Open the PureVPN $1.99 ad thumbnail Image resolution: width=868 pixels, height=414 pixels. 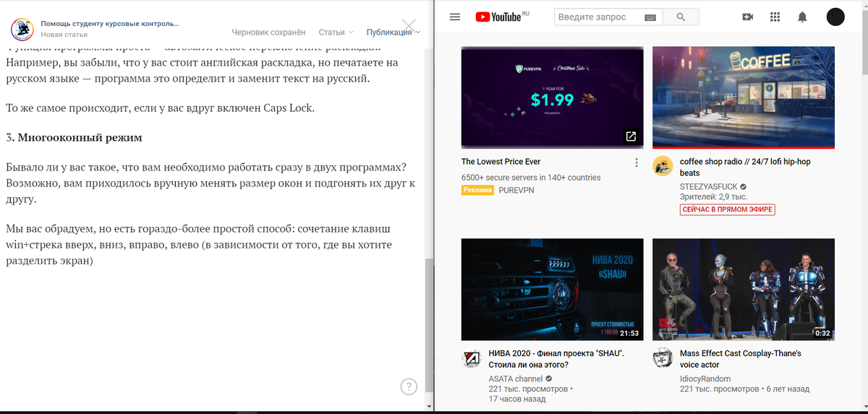(553, 97)
